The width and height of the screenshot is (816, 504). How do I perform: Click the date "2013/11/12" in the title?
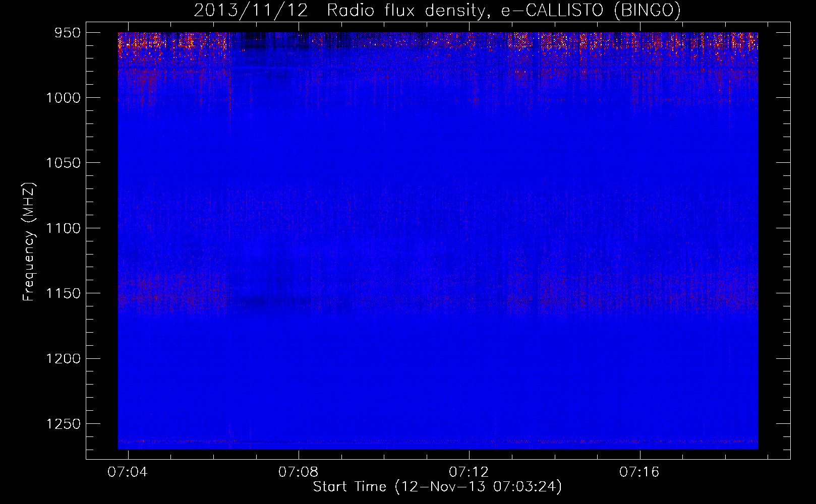point(251,10)
